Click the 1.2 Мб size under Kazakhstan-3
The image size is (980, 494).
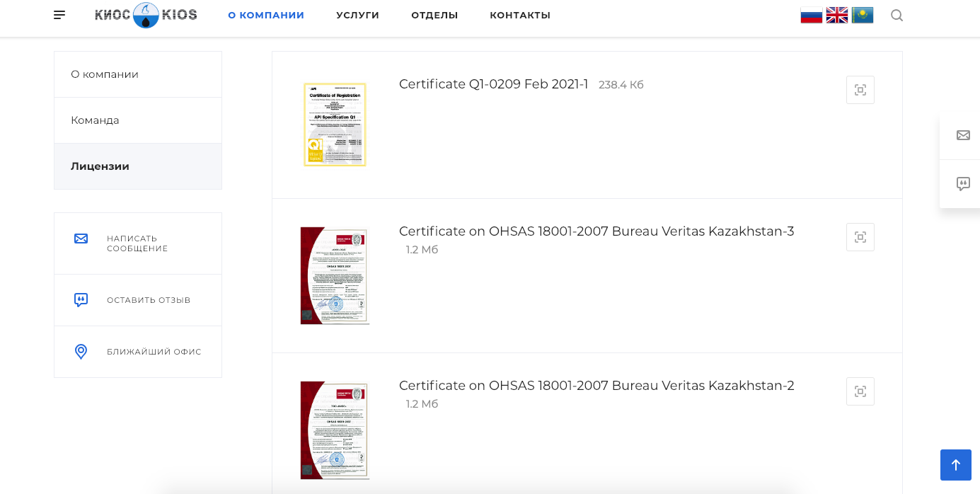coord(422,250)
